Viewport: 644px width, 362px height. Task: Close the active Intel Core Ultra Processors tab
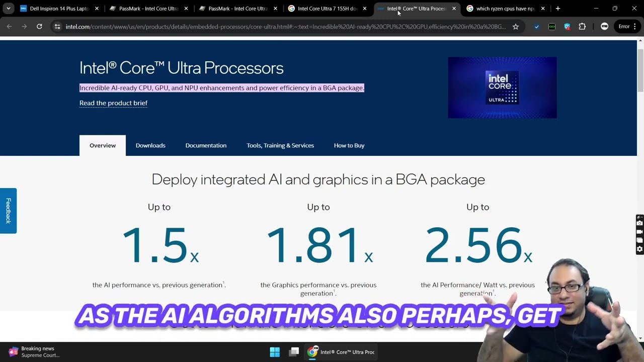point(454,9)
